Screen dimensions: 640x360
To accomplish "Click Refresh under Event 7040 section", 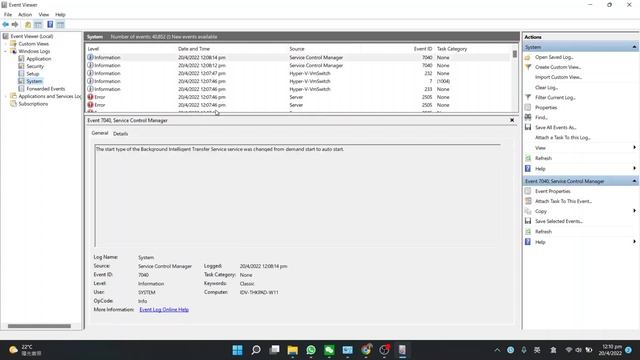I will [543, 231].
